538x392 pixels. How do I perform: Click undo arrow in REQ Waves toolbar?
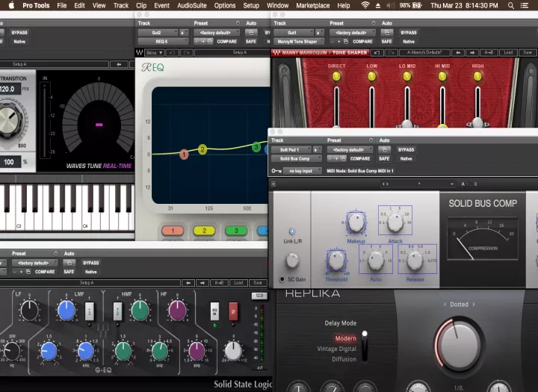[173, 52]
